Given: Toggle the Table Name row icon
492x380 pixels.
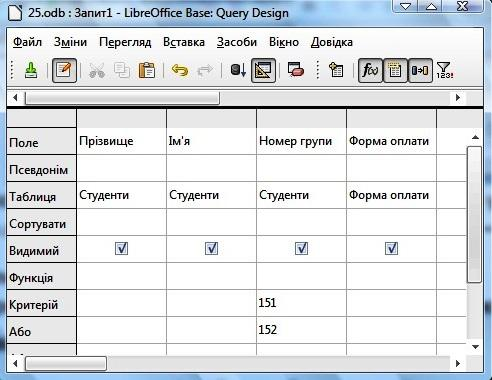Looking at the screenshot, I should [395, 70].
